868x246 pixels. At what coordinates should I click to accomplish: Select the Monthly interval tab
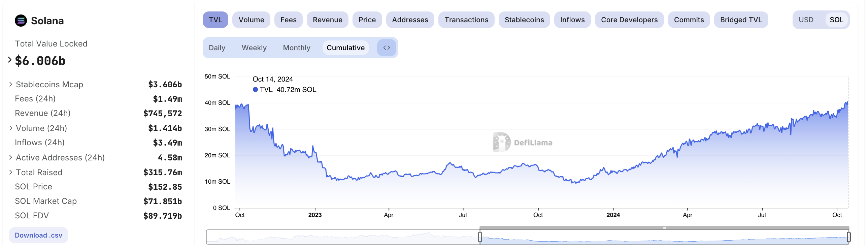(296, 48)
